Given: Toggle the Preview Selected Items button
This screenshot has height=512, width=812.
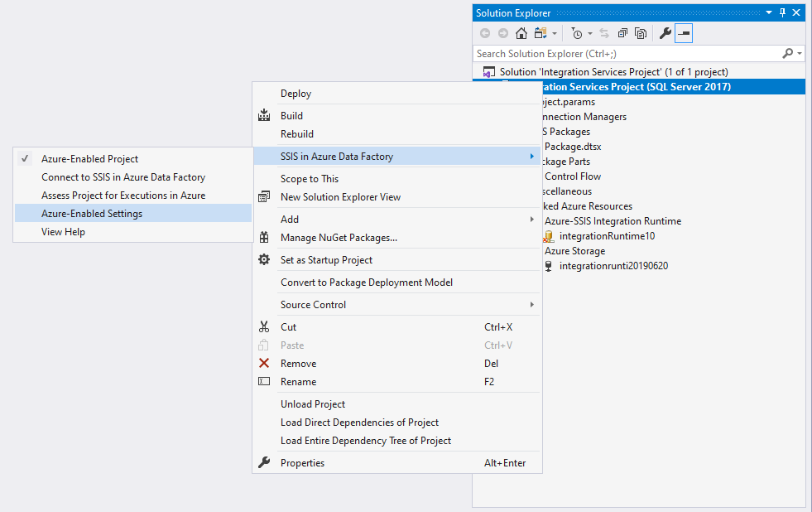Looking at the screenshot, I should (x=683, y=33).
